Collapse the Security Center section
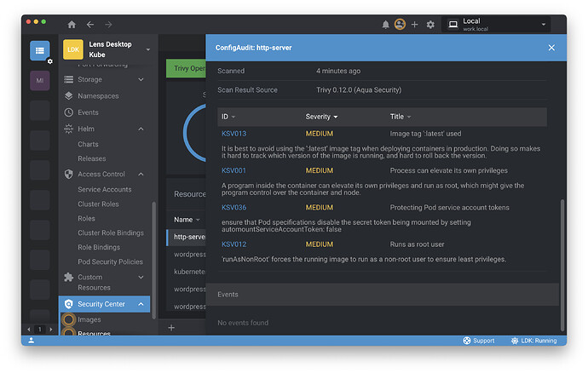Viewport: 588px width, 373px height. (x=142, y=304)
